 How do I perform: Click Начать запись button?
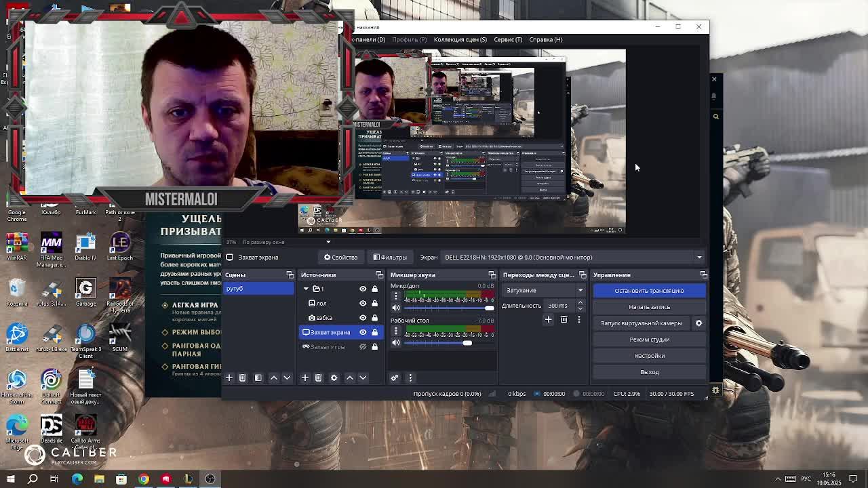click(649, 307)
